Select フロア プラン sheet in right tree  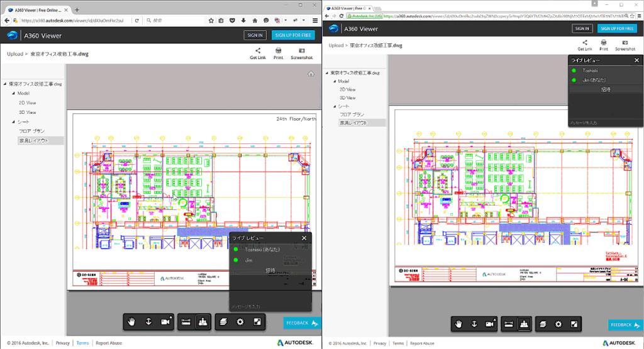(x=352, y=114)
